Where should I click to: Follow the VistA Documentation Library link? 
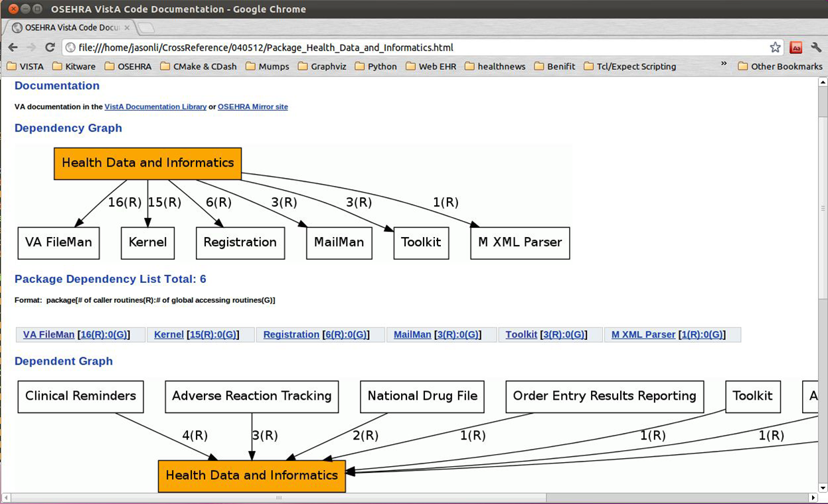(155, 106)
